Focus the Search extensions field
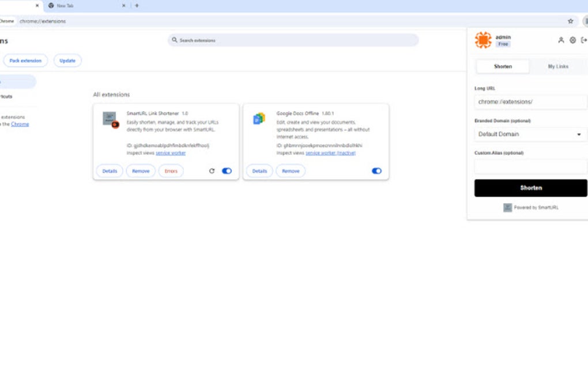588x368 pixels. pyautogui.click(x=293, y=40)
